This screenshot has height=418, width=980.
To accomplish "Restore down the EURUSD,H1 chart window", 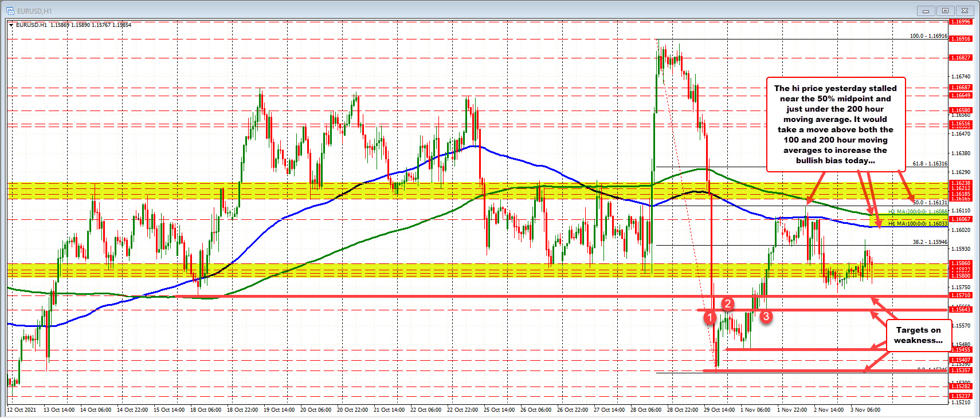I will pos(945,10).
